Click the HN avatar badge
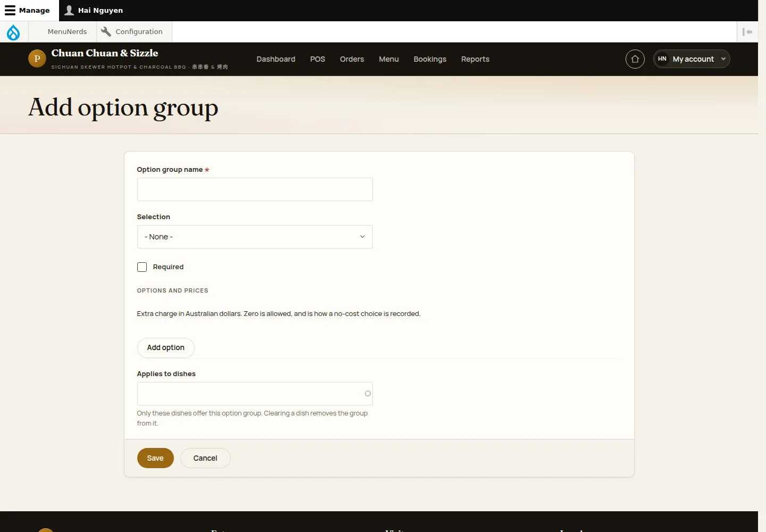The height and width of the screenshot is (532, 766). click(x=662, y=59)
